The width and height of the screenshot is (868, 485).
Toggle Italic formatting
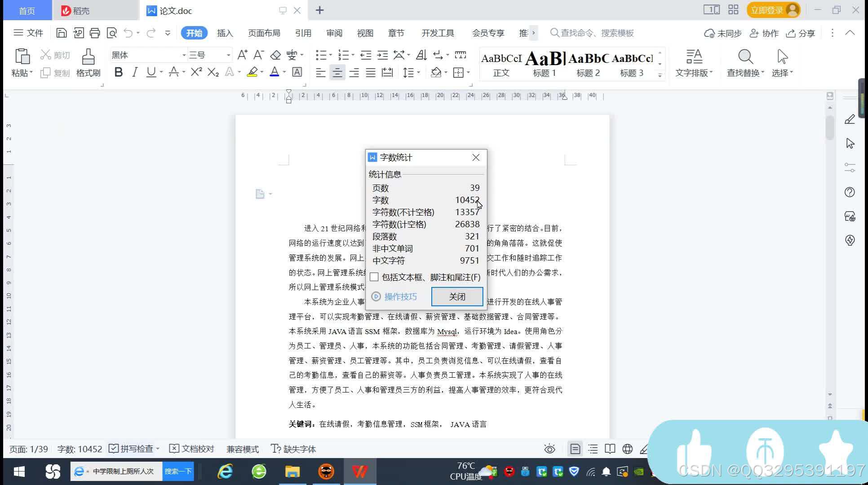pyautogui.click(x=134, y=72)
